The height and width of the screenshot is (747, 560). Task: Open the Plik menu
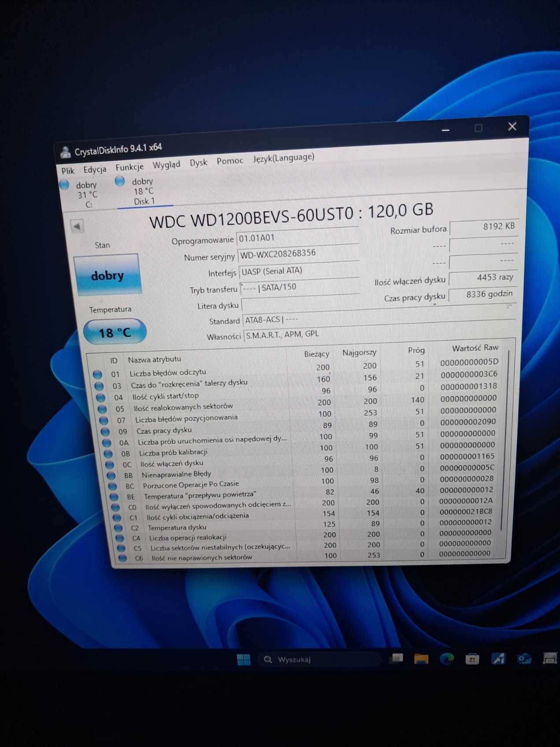coord(68,171)
